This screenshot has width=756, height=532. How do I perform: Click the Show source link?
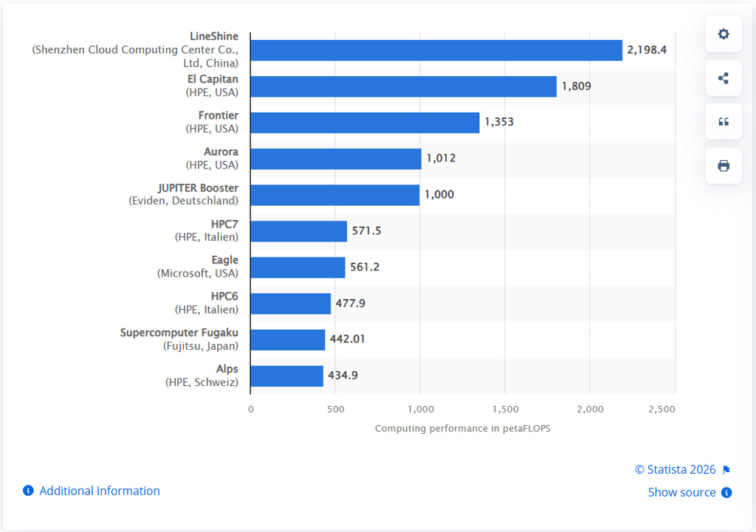(x=681, y=492)
